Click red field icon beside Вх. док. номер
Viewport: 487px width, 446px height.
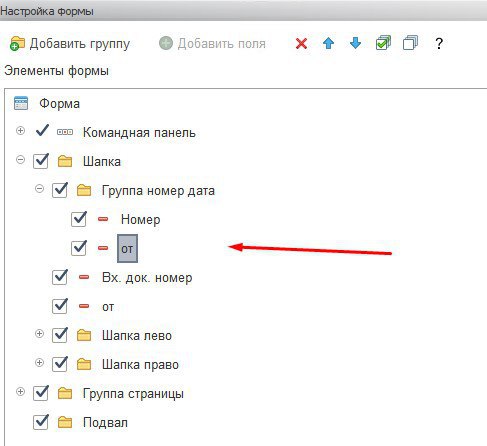pos(84,277)
